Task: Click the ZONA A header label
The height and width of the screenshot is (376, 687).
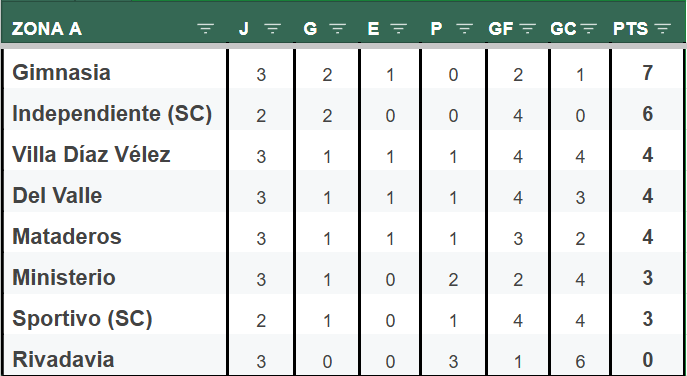Action: click(x=46, y=29)
